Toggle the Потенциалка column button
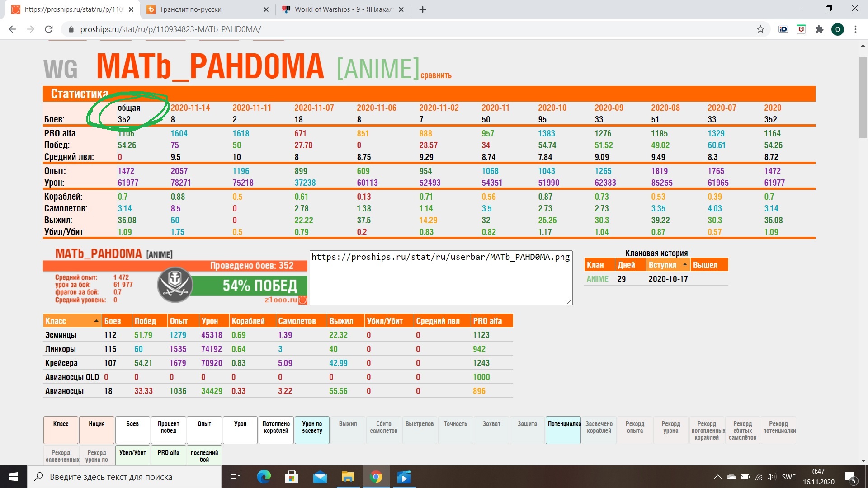This screenshot has height=488, width=868. click(563, 430)
